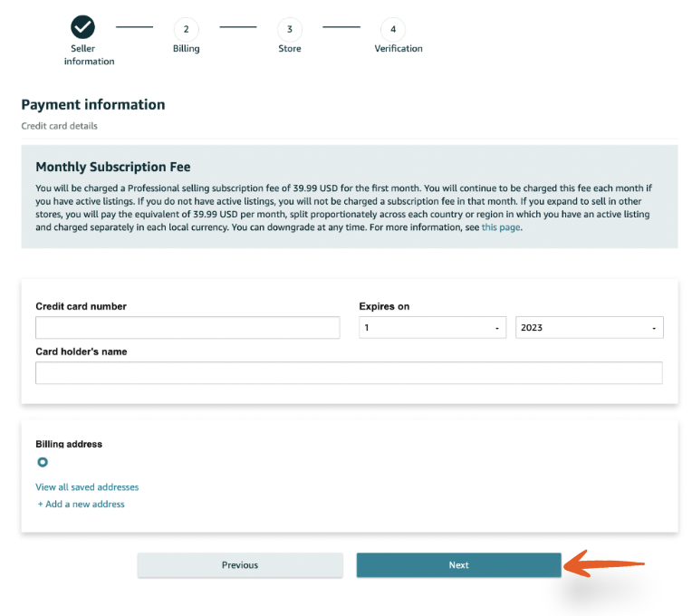Screen dimensions: 692x616
Task: Select step 4 Verification circle
Action: (393, 30)
